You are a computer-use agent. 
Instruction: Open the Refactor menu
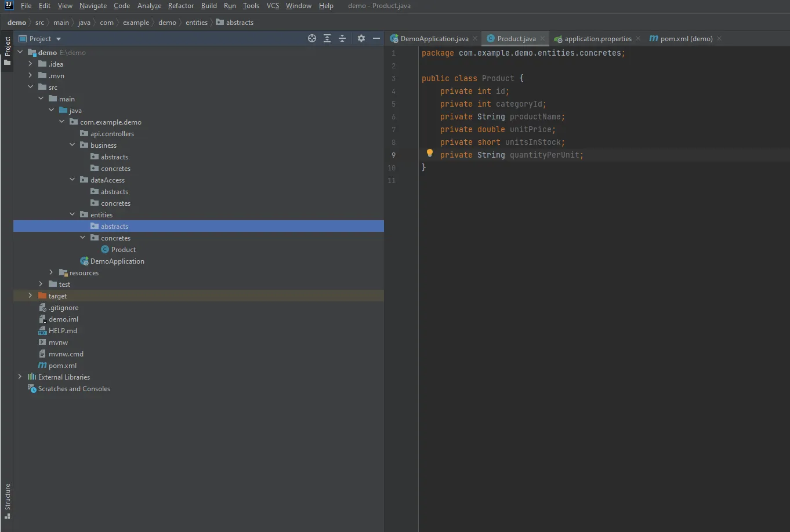(181, 6)
